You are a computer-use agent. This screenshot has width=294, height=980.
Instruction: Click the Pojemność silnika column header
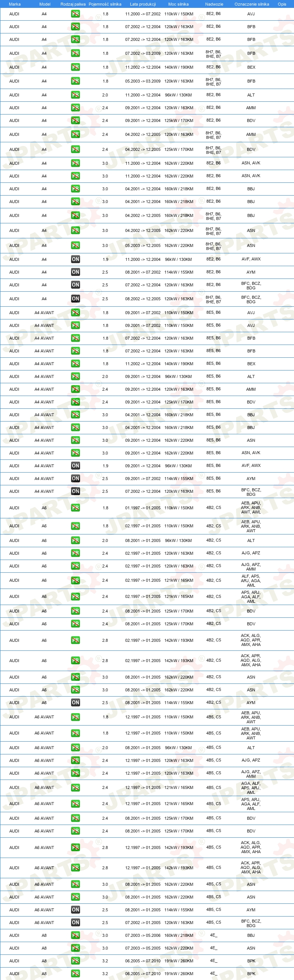105,4
